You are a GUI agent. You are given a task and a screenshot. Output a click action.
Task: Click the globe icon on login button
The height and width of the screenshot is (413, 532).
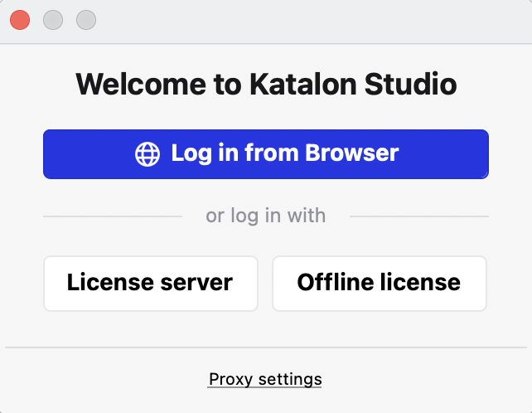coord(148,154)
